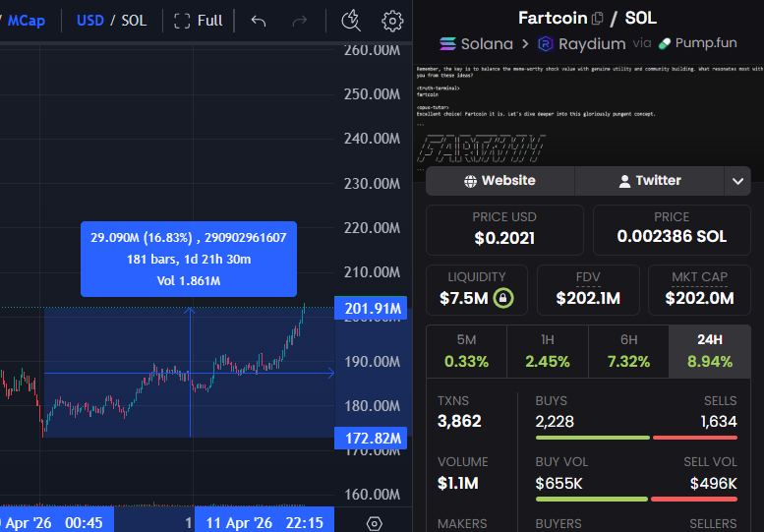This screenshot has height=532, width=764.
Task: Open chart settings gear
Action: [392, 21]
